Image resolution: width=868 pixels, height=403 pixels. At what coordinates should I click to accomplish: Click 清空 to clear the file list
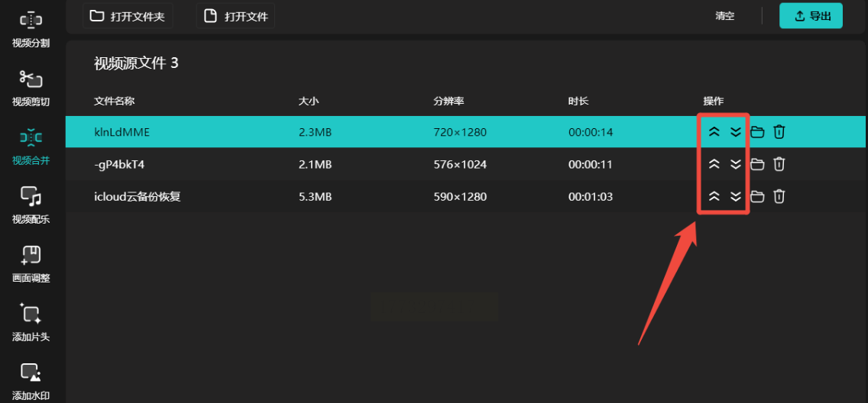coord(724,16)
